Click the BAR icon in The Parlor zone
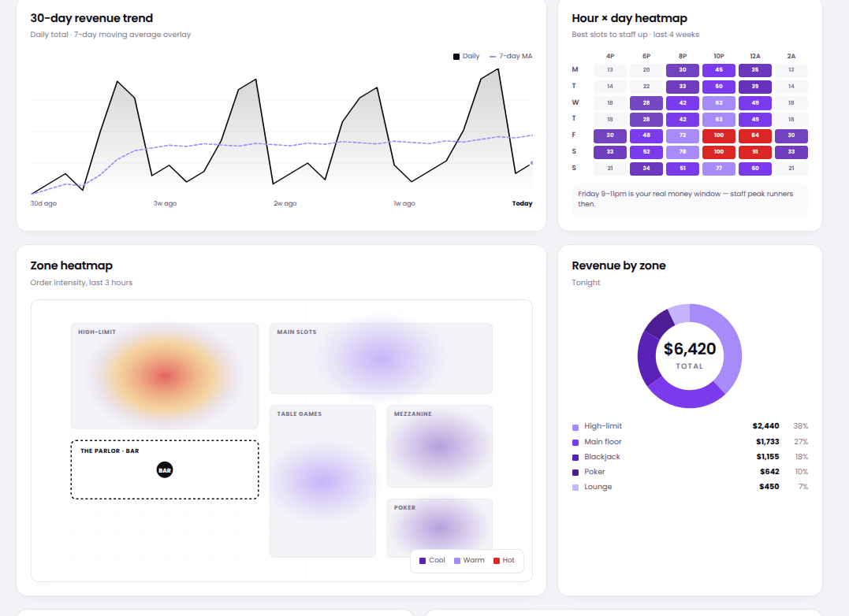 pos(163,470)
